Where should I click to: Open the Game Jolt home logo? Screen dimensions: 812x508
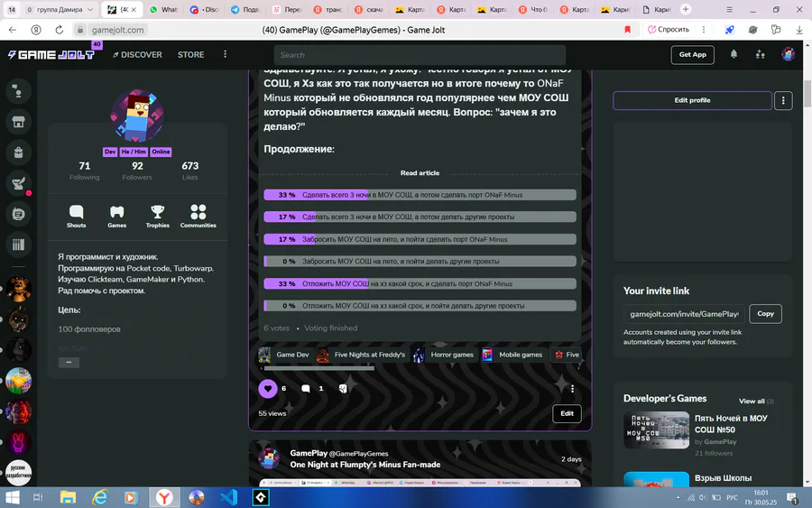51,54
